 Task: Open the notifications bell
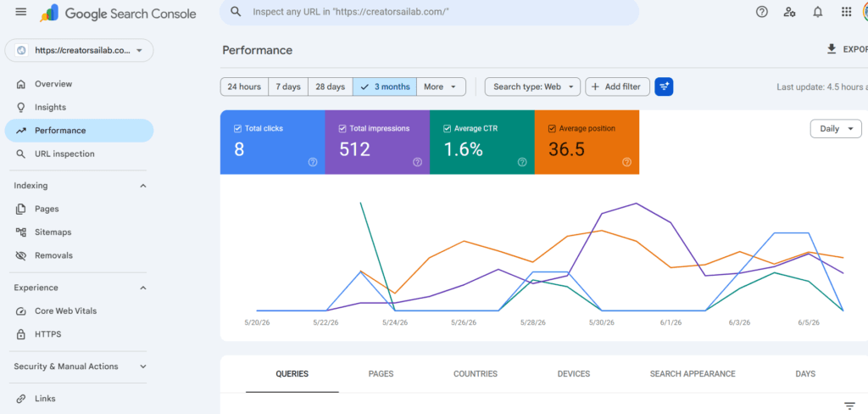[x=818, y=12]
